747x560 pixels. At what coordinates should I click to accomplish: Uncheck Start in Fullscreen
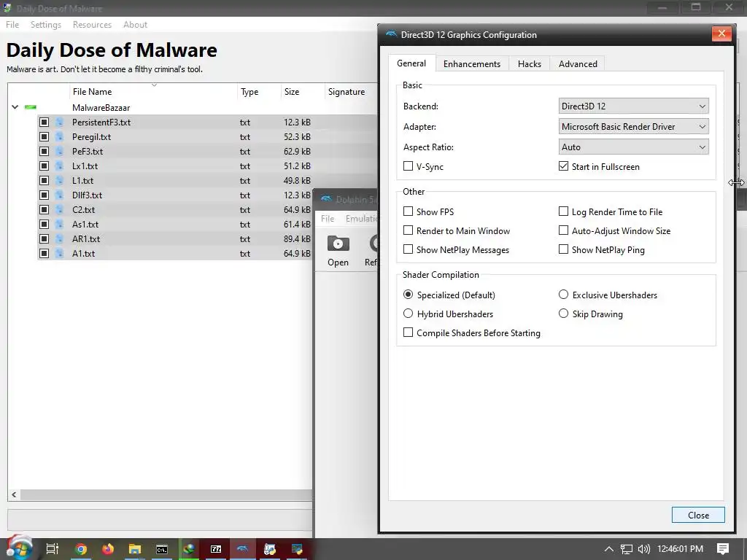click(564, 166)
